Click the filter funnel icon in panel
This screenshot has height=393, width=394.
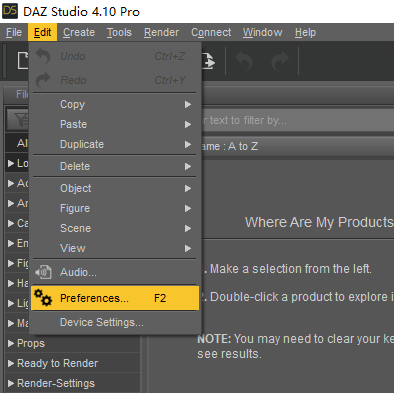coord(20,120)
